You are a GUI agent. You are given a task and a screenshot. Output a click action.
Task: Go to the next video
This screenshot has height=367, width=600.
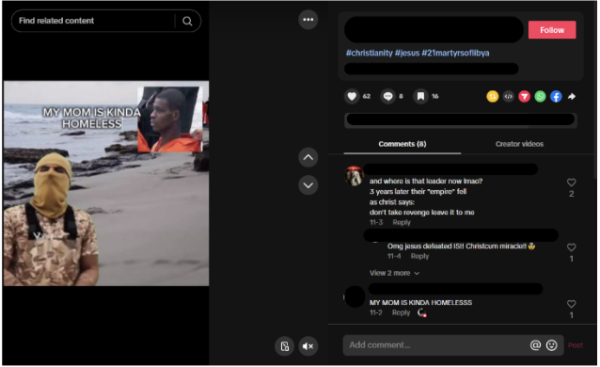point(308,185)
